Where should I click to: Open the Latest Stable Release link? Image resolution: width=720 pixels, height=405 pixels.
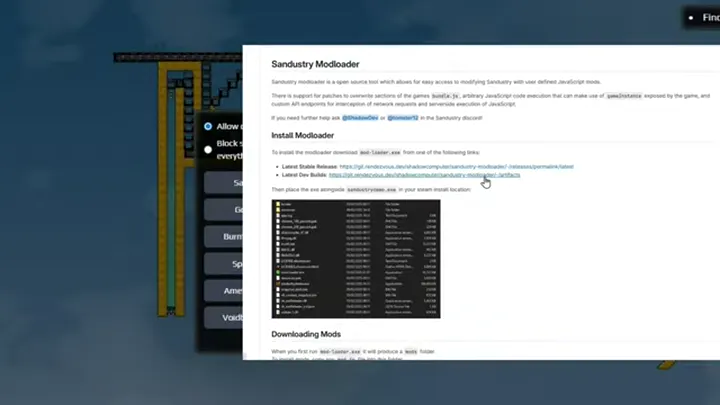(x=456, y=167)
